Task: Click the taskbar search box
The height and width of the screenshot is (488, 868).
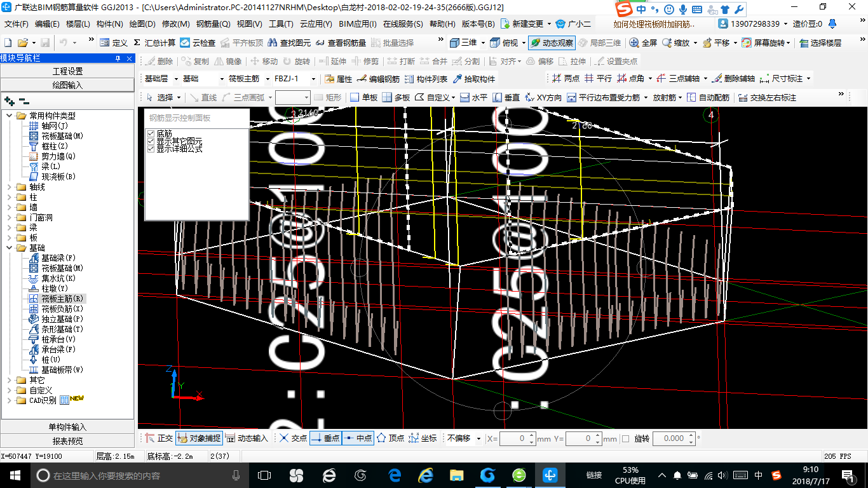Action: [x=140, y=475]
